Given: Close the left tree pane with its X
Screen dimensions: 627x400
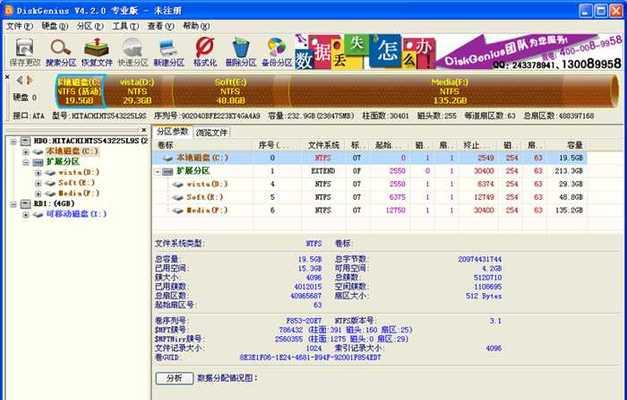Looking at the screenshot, I should click(x=144, y=130).
